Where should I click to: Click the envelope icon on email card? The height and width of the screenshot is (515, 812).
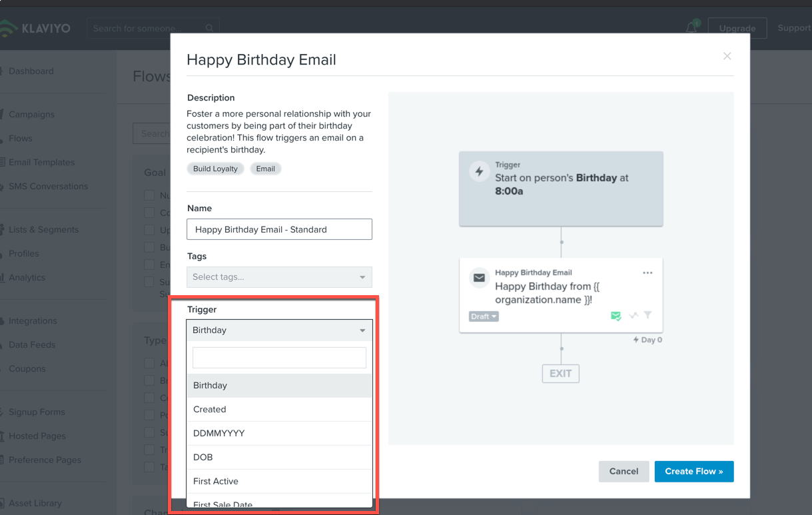click(479, 278)
